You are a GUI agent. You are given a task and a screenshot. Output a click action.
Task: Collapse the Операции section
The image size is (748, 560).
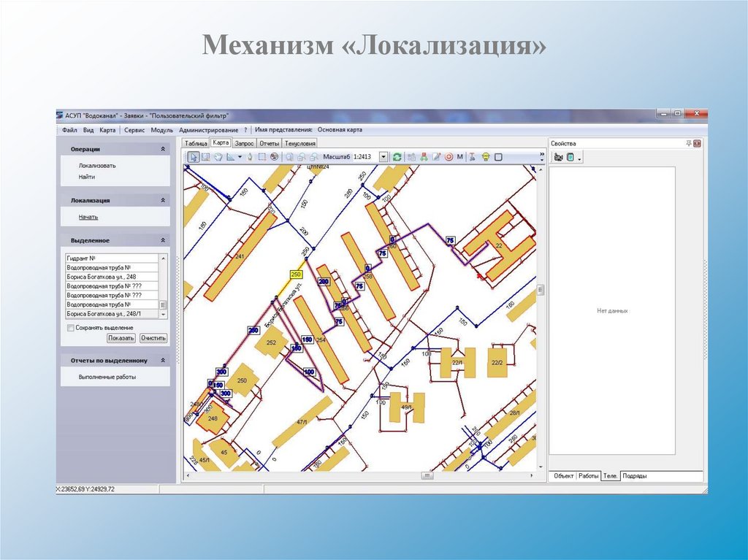(163, 149)
